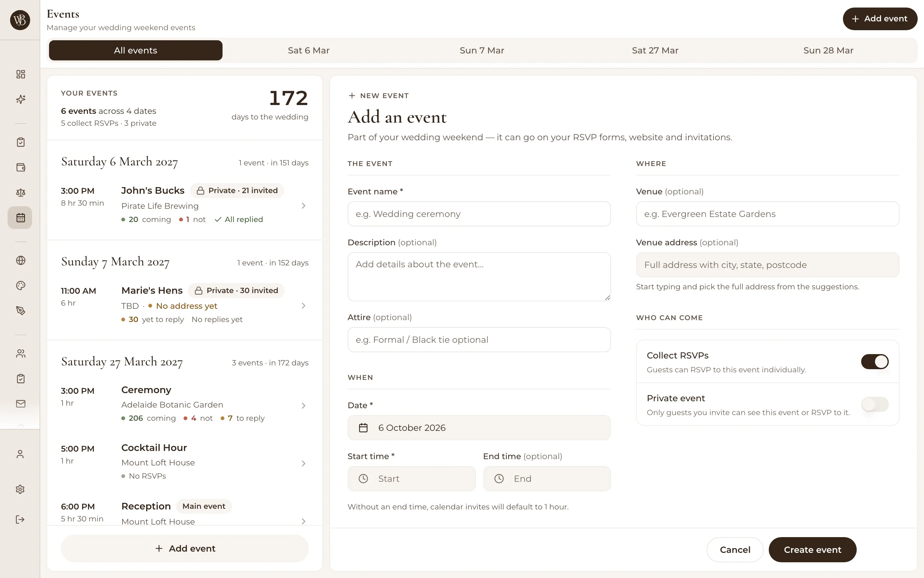Click the calendar icon in Date field

pyautogui.click(x=363, y=428)
